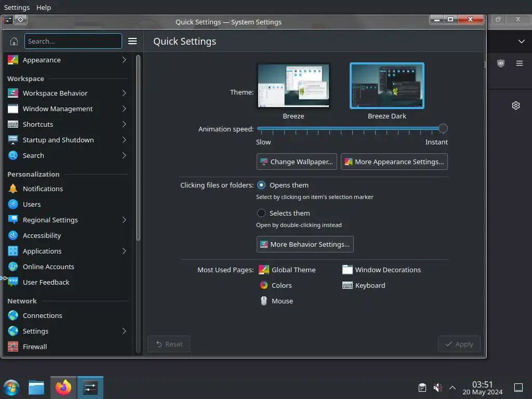Click the dropdown chevron in background window
Image resolution: width=532 pixels, height=399 pixels.
coord(522,42)
